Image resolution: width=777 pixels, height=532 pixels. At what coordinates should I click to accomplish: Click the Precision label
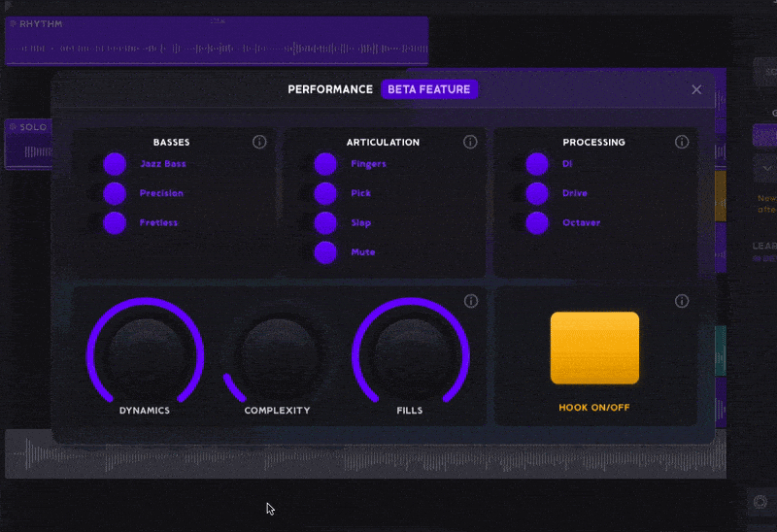coord(161,194)
